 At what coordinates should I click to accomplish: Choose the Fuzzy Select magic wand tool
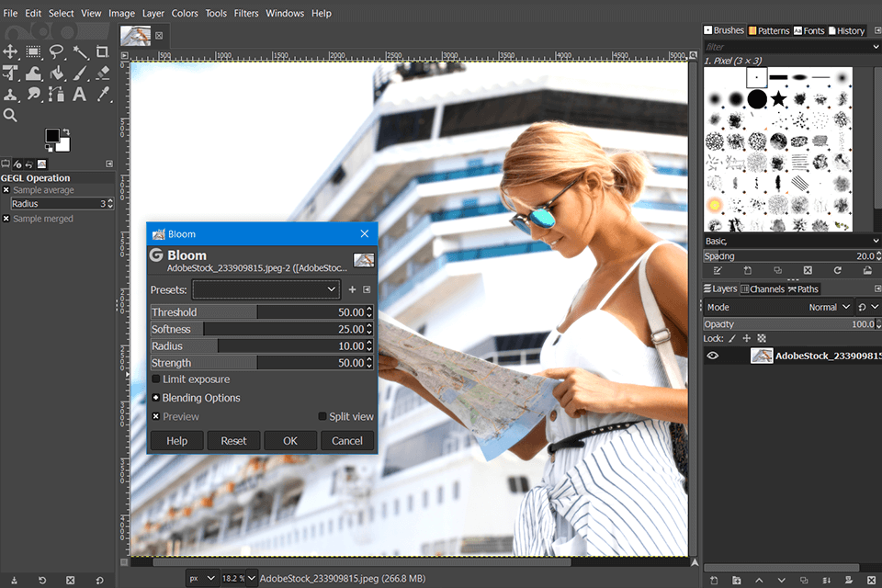tap(80, 52)
